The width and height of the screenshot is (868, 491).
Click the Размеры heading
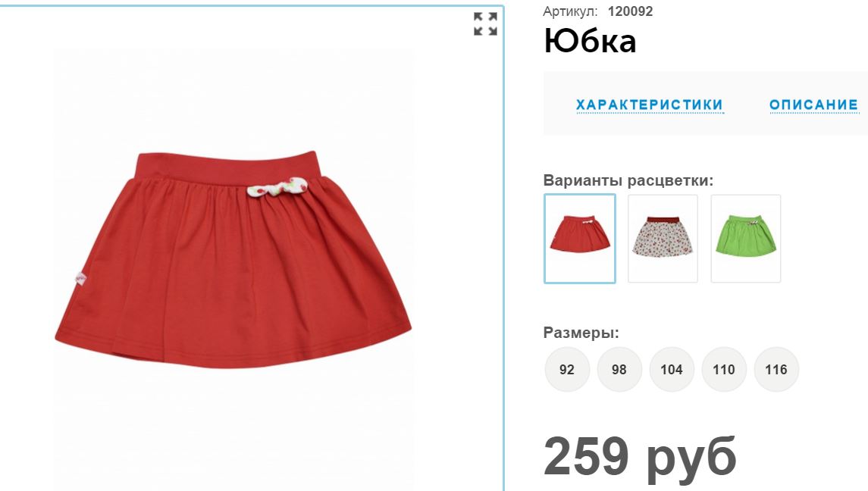[x=581, y=333]
